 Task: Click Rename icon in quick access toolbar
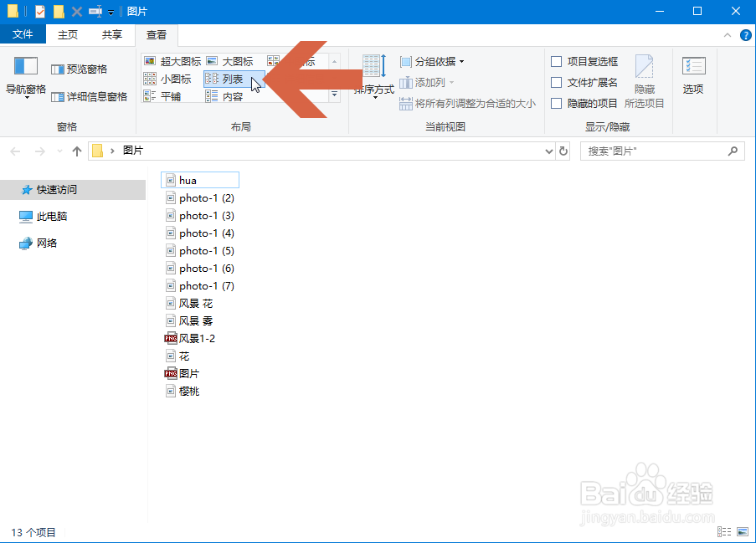[95, 11]
